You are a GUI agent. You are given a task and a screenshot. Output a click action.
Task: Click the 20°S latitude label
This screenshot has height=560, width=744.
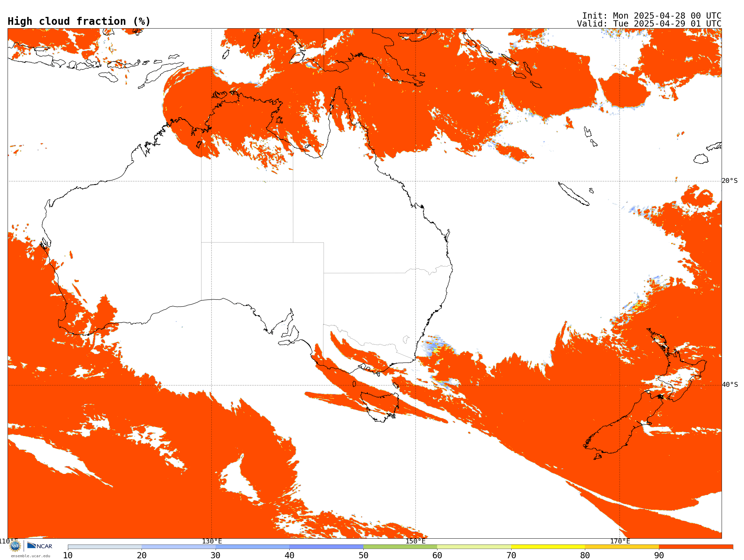tap(730, 181)
